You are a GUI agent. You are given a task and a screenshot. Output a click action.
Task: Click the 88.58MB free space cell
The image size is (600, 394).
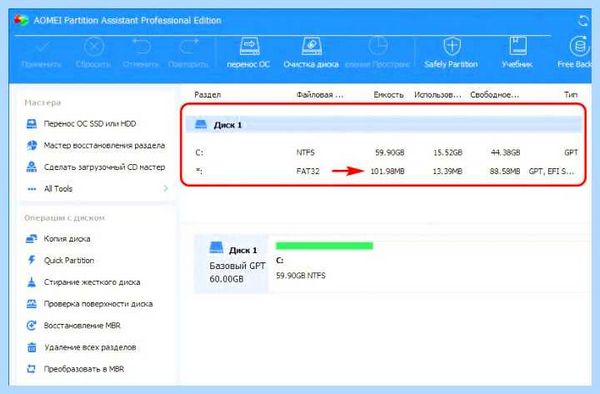pyautogui.click(x=505, y=171)
